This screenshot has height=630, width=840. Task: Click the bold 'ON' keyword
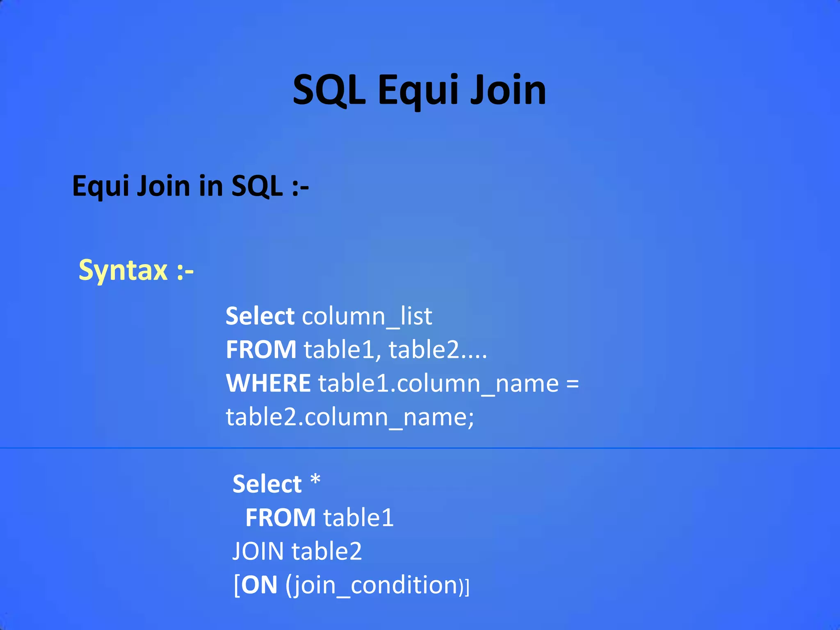click(259, 584)
